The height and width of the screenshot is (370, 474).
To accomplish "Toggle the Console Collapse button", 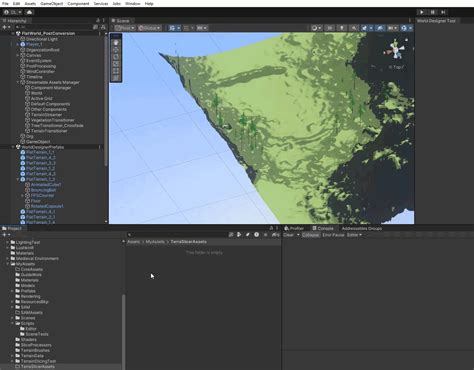I will 310,235.
